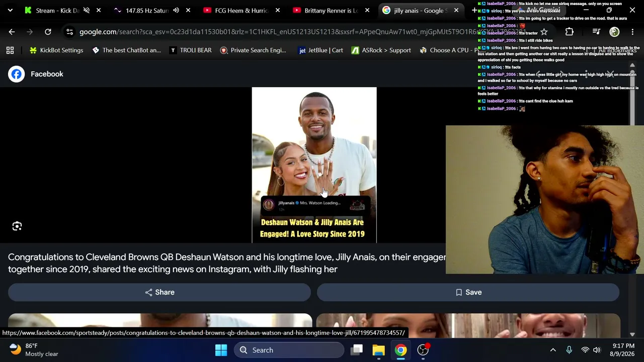Open File Explorer from the taskbar
The height and width of the screenshot is (362, 644).
(x=378, y=350)
